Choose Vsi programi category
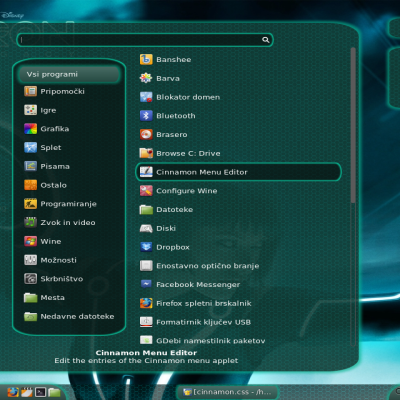The height and width of the screenshot is (400, 400). tap(69, 74)
